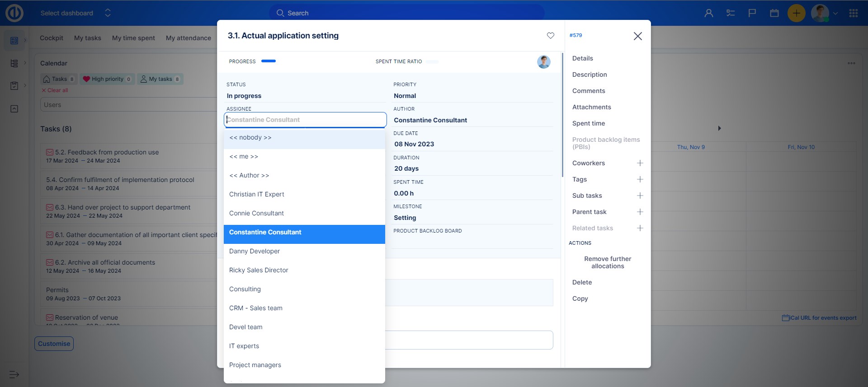Go to Comments section in task sidebar
The height and width of the screenshot is (387, 868).
pyautogui.click(x=588, y=91)
